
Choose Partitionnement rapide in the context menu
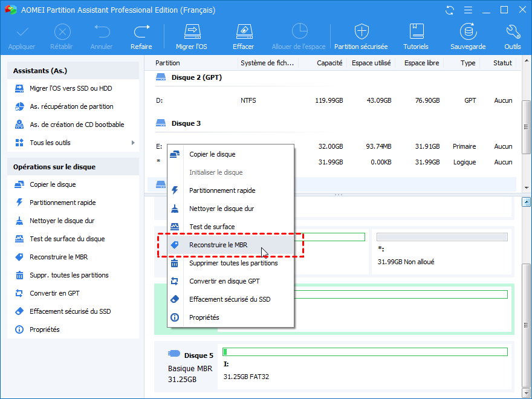231,190
